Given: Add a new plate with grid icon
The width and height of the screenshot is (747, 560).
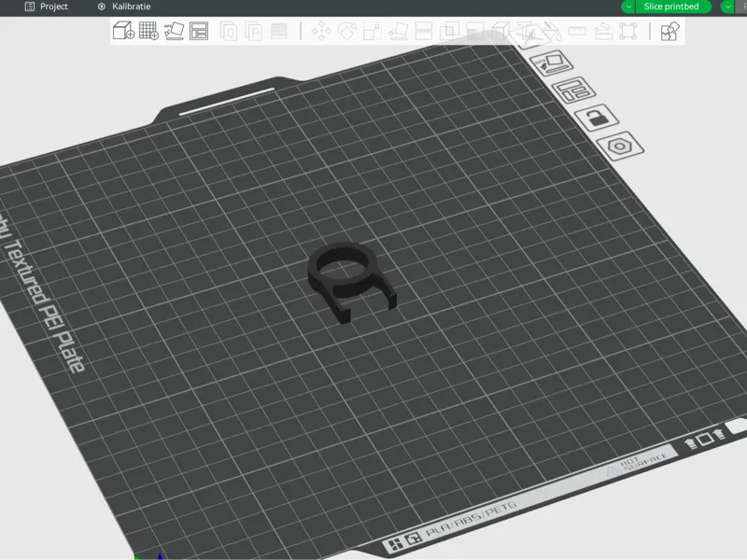Looking at the screenshot, I should [148, 31].
